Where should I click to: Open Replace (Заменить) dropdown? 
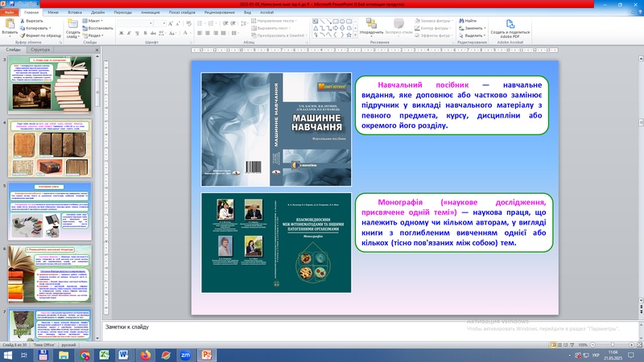473,28
